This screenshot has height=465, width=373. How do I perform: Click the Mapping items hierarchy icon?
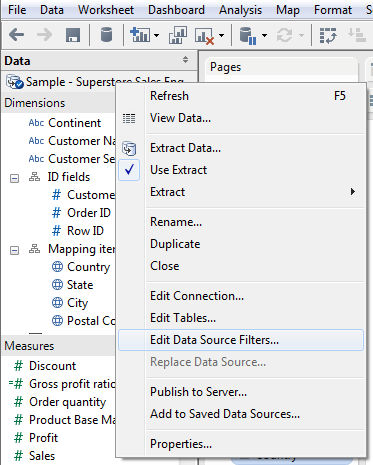tap(34, 249)
